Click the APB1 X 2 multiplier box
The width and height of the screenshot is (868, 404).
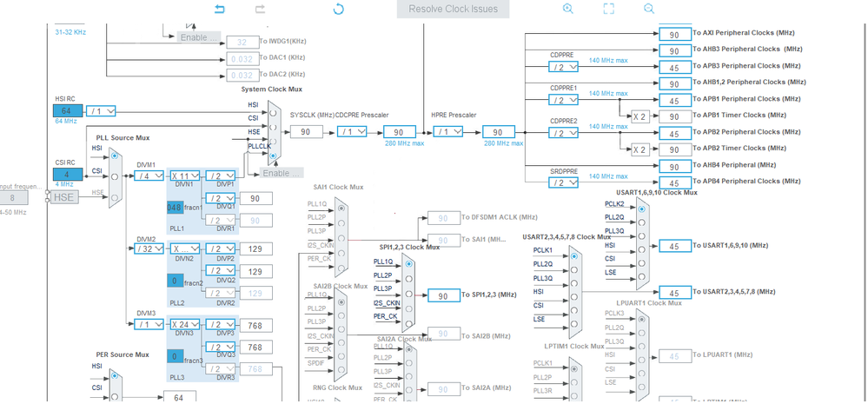click(640, 116)
